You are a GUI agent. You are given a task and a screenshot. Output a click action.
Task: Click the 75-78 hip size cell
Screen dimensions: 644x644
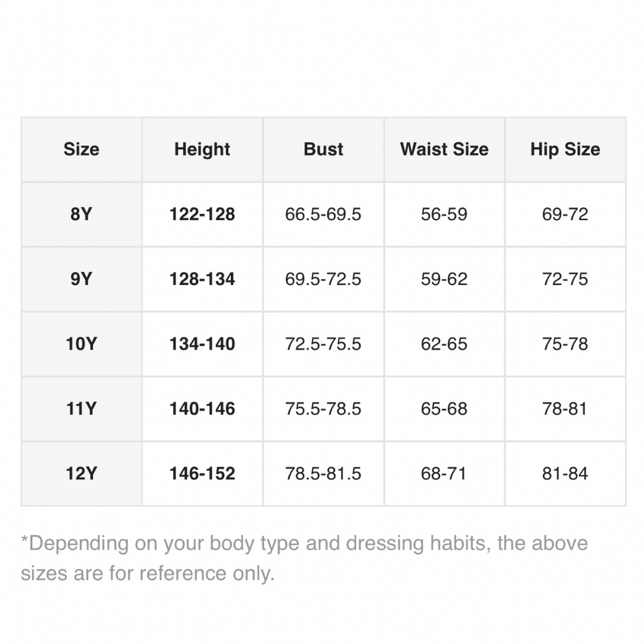(565, 344)
